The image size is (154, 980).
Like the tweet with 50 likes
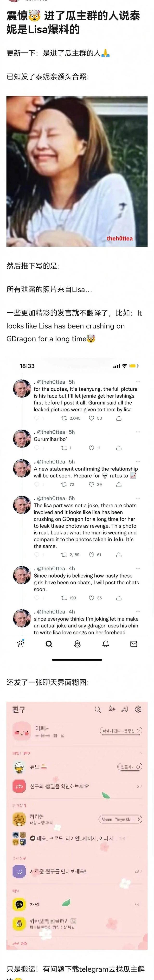coord(91,418)
